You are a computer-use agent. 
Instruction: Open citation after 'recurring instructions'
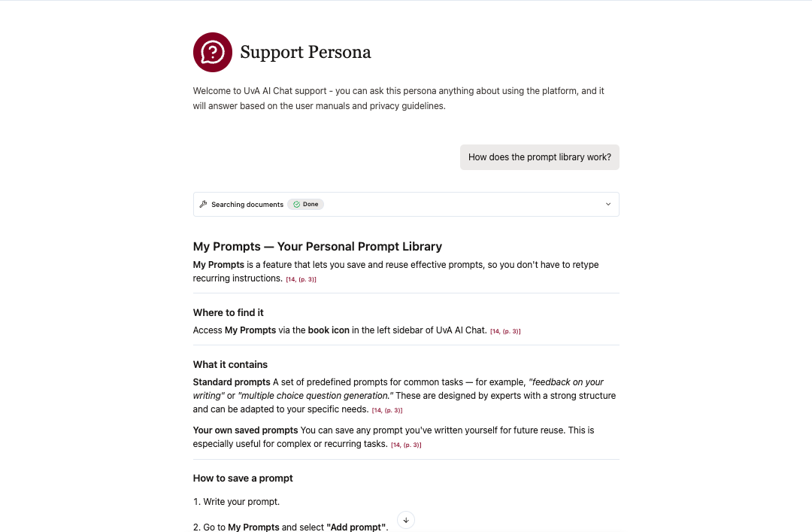[x=301, y=279]
